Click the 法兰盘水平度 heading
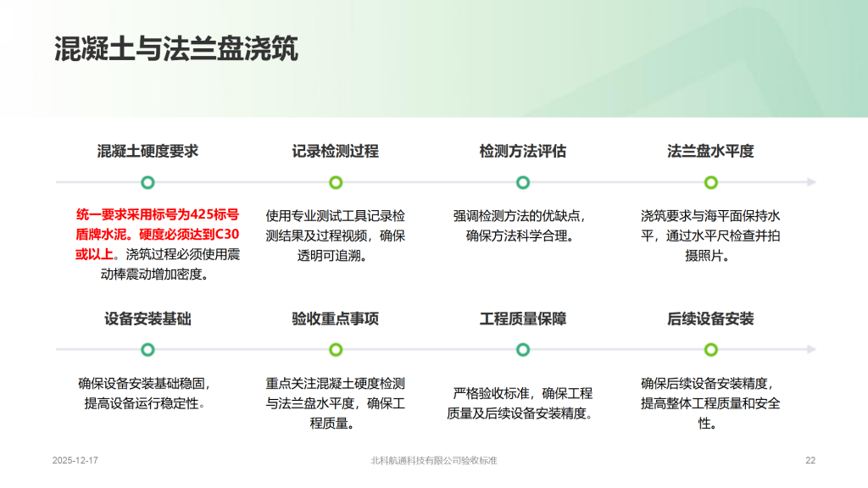The width and height of the screenshot is (868, 488). pos(710,152)
